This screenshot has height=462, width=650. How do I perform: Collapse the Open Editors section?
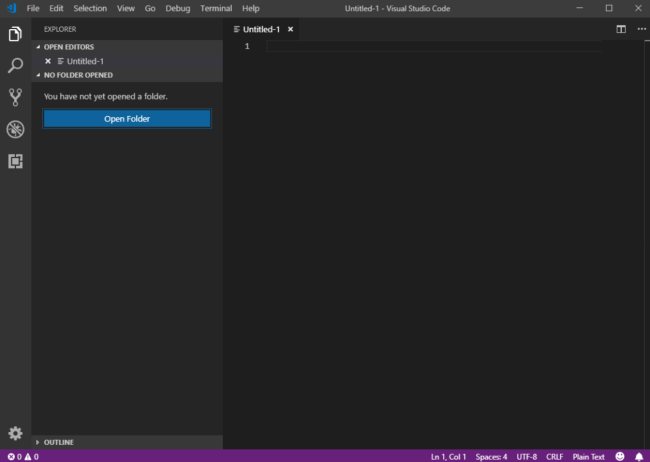[x=66, y=46]
